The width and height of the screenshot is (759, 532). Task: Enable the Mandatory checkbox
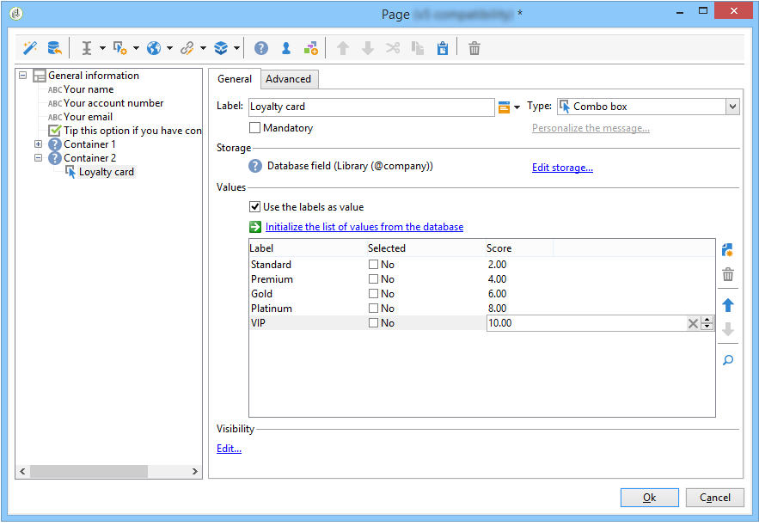(254, 128)
